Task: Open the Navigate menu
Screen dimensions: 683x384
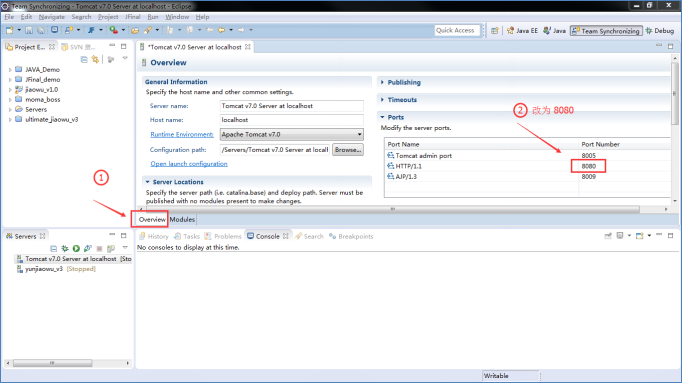Action: (x=51, y=17)
